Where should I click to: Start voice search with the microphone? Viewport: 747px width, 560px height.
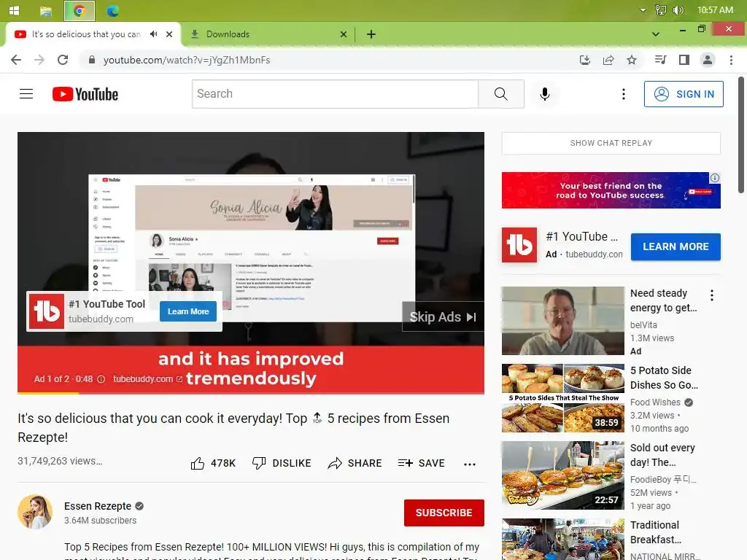pos(544,94)
